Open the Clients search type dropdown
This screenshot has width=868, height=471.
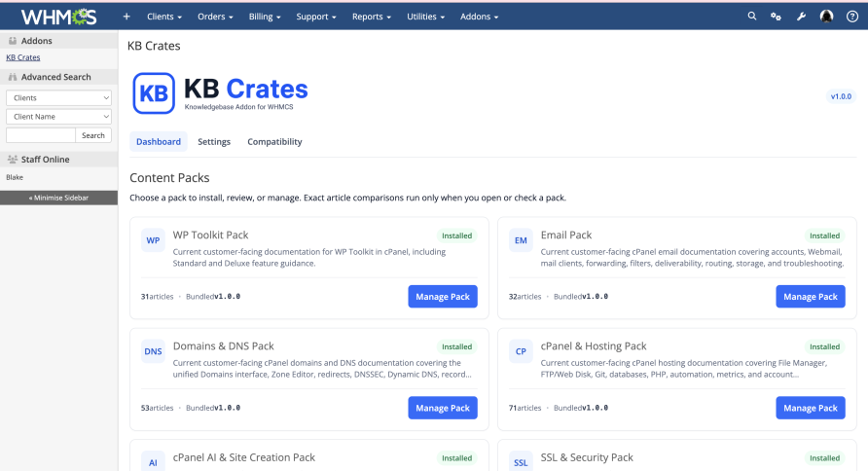58,98
